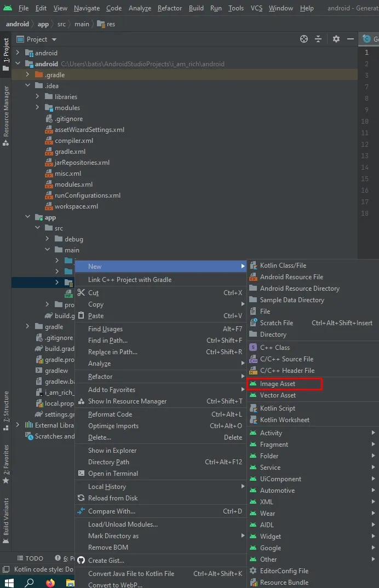This screenshot has height=588, width=379.
Task: Select Resource Bundle entry
Action: (313, 583)
